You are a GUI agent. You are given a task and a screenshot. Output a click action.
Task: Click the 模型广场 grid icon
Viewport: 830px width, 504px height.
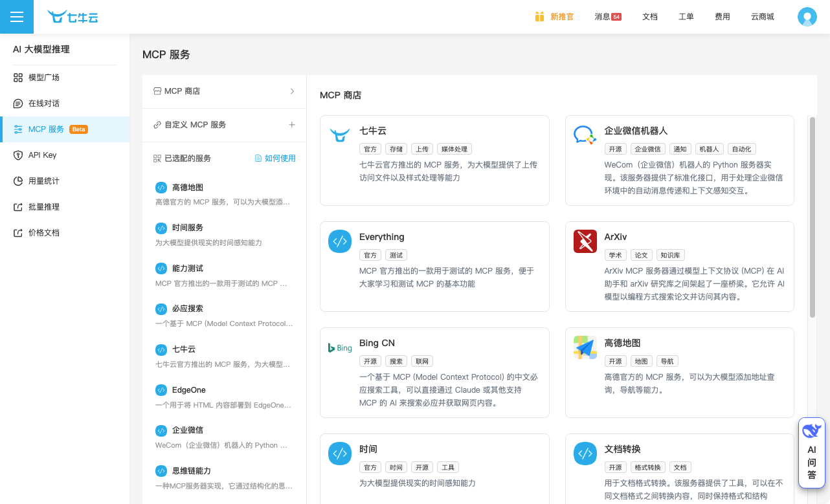[x=18, y=78]
